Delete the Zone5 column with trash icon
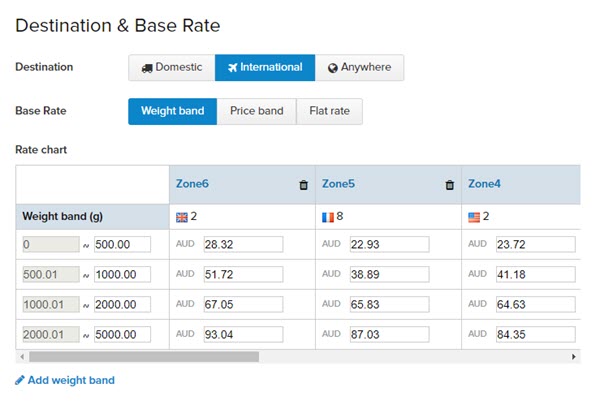The height and width of the screenshot is (405, 600). pos(450,185)
